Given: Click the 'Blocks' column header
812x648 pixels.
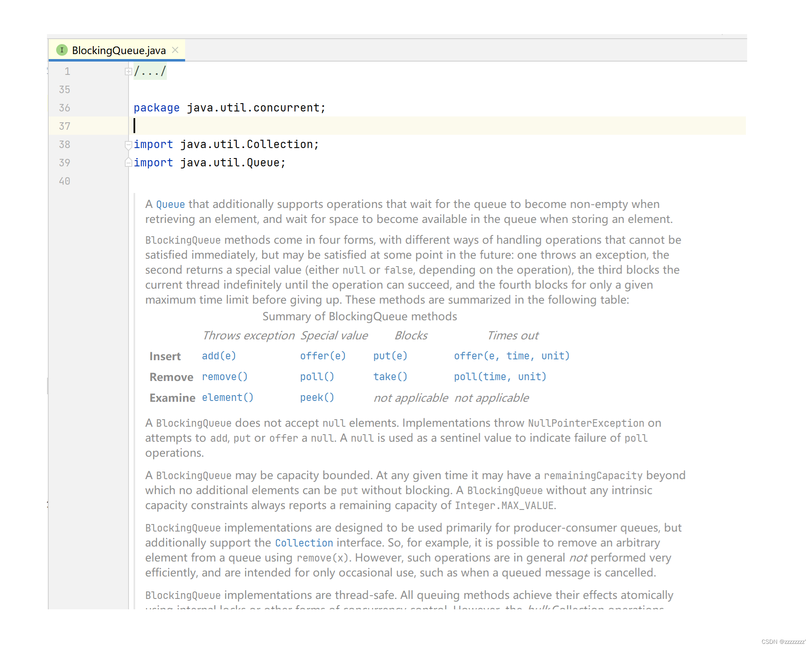Looking at the screenshot, I should (411, 336).
